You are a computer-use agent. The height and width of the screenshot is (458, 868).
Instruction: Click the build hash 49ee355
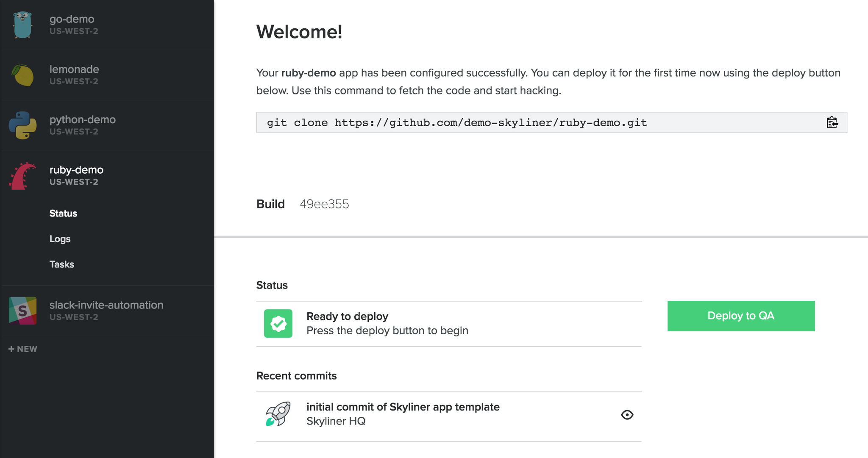324,204
